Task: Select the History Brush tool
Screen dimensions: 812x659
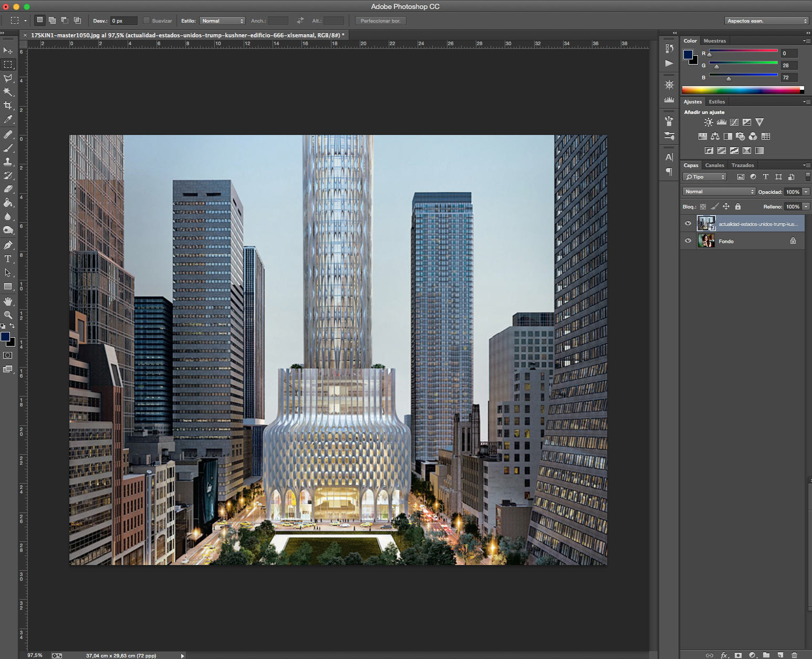Action: [8, 175]
